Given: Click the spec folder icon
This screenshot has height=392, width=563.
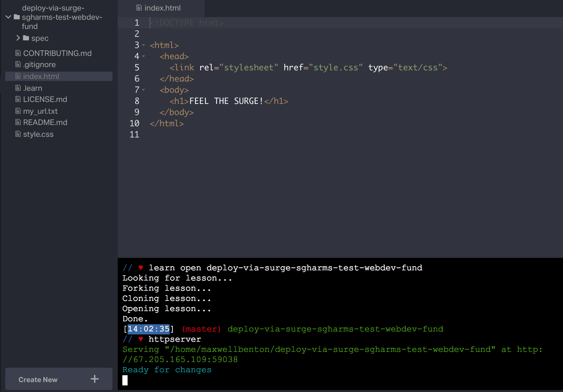Looking at the screenshot, I should click(x=26, y=38).
